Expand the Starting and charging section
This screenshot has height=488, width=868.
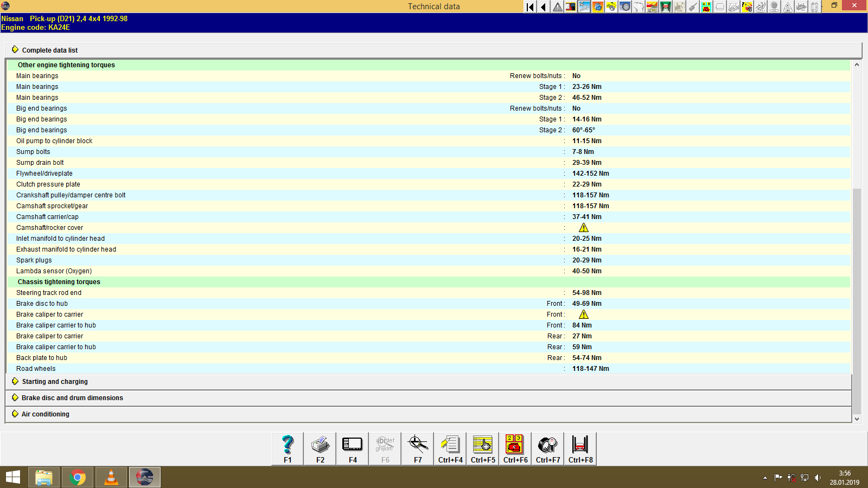pos(54,381)
